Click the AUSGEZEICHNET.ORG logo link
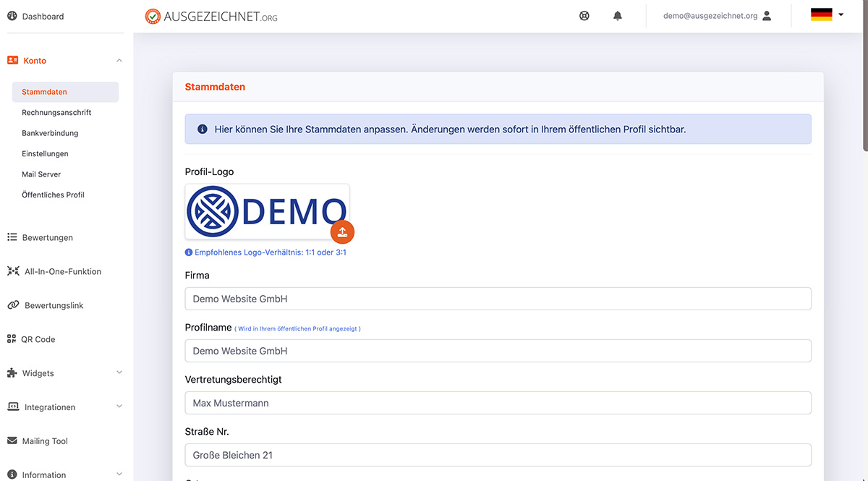868x481 pixels. coord(211,16)
